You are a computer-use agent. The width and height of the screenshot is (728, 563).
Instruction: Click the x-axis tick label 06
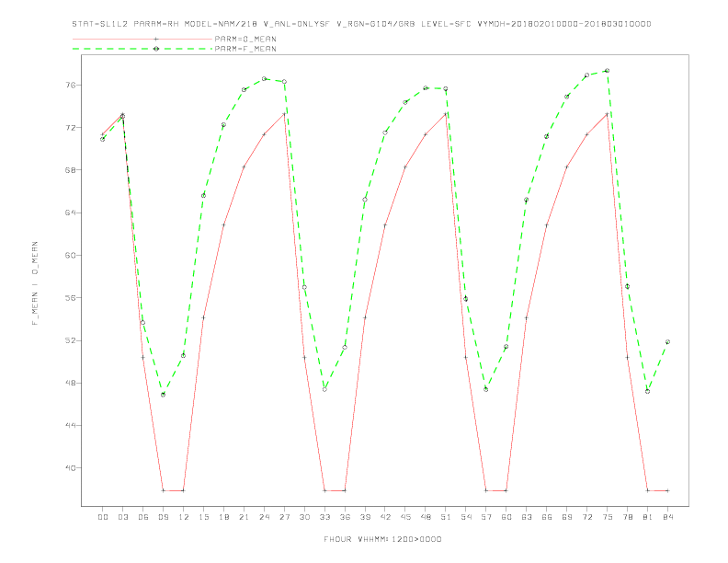[143, 517]
